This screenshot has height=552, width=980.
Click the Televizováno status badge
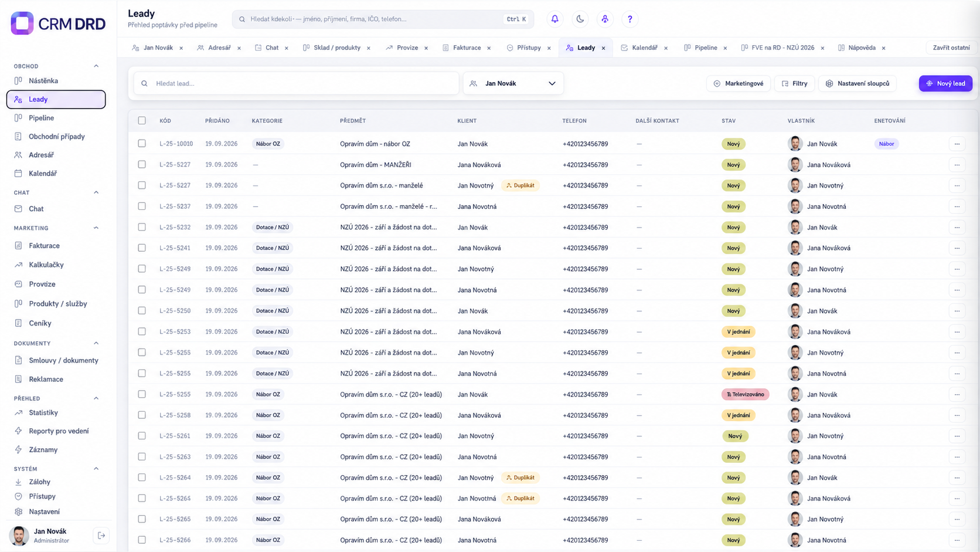tap(745, 394)
